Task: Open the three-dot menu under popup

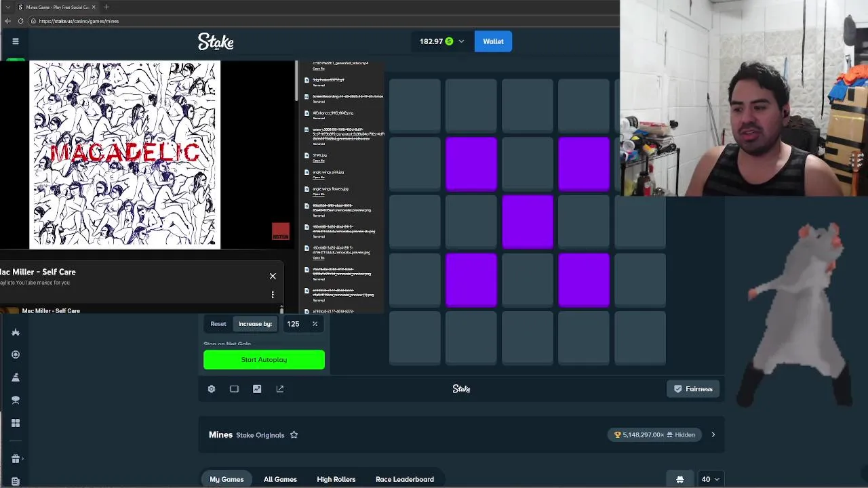Action: click(x=273, y=295)
